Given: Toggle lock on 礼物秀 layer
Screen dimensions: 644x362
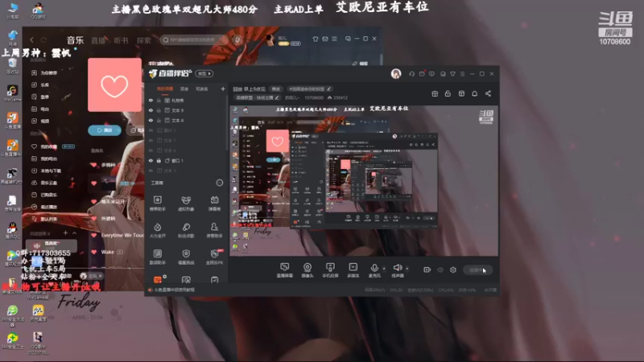Looking at the screenshot, I should coord(159,100).
